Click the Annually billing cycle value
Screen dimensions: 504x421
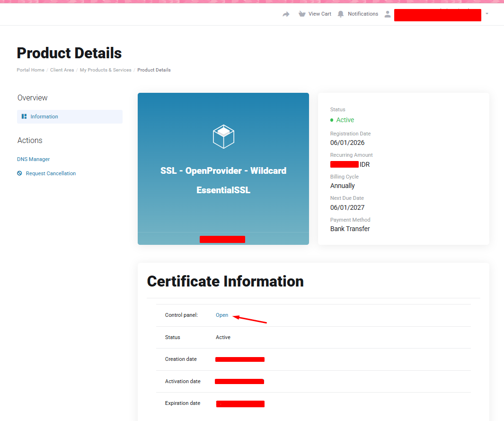(342, 186)
